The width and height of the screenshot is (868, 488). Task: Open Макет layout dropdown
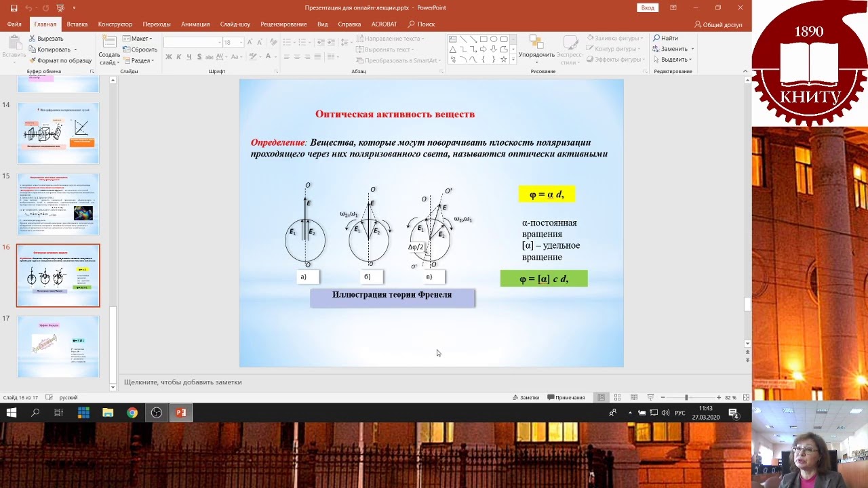[x=138, y=39]
